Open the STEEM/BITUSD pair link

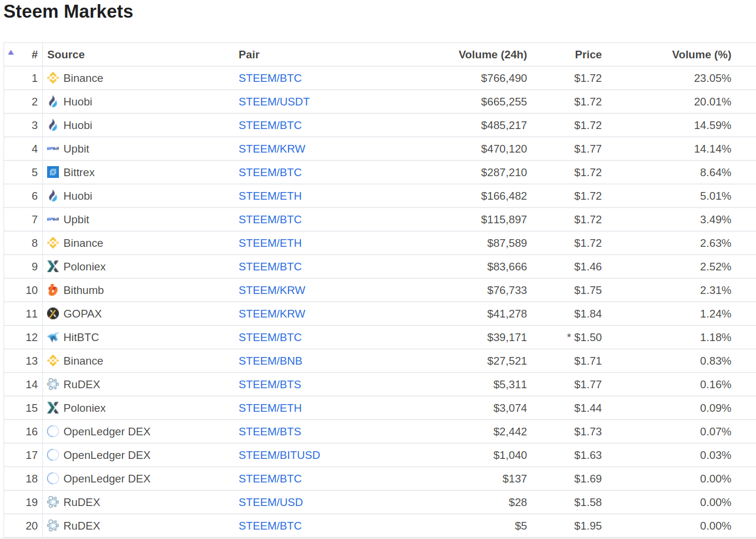pos(280,455)
